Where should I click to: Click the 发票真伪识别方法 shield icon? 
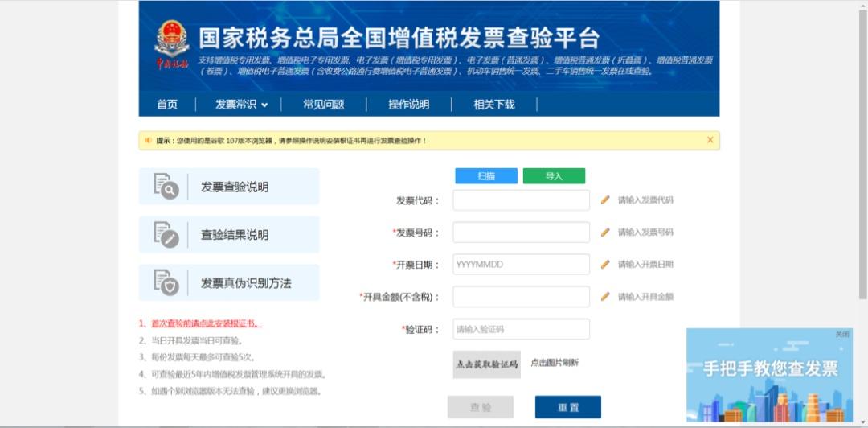tap(166, 282)
